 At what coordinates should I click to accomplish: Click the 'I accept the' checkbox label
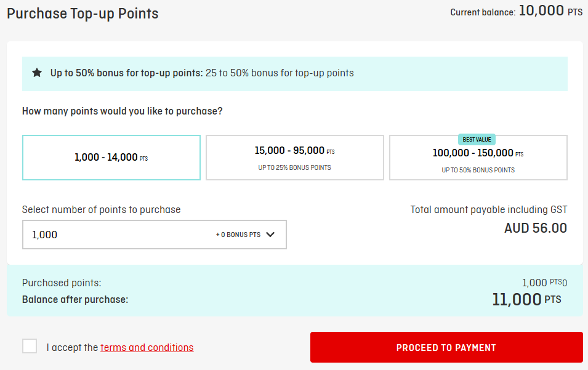click(x=73, y=347)
